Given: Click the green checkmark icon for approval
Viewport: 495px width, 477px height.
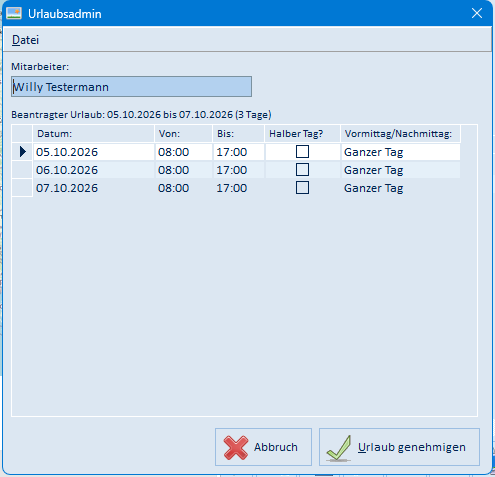Looking at the screenshot, I should point(339,448).
